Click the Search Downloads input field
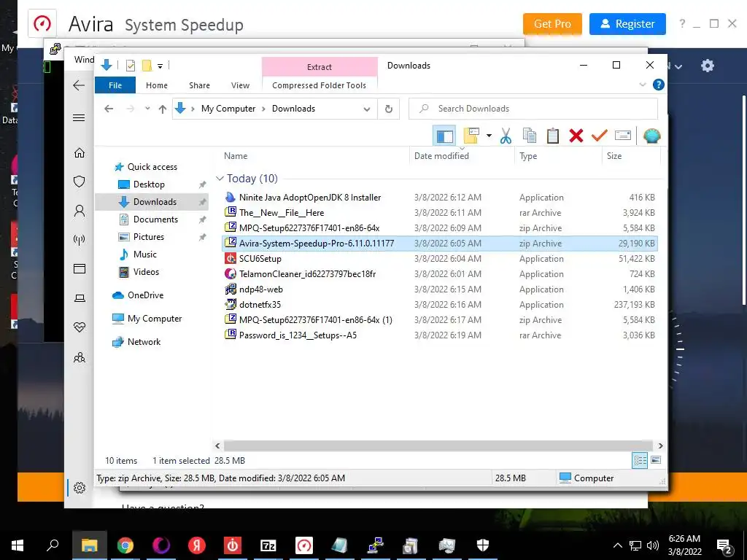Viewport: 747px width, 560px height. point(533,109)
